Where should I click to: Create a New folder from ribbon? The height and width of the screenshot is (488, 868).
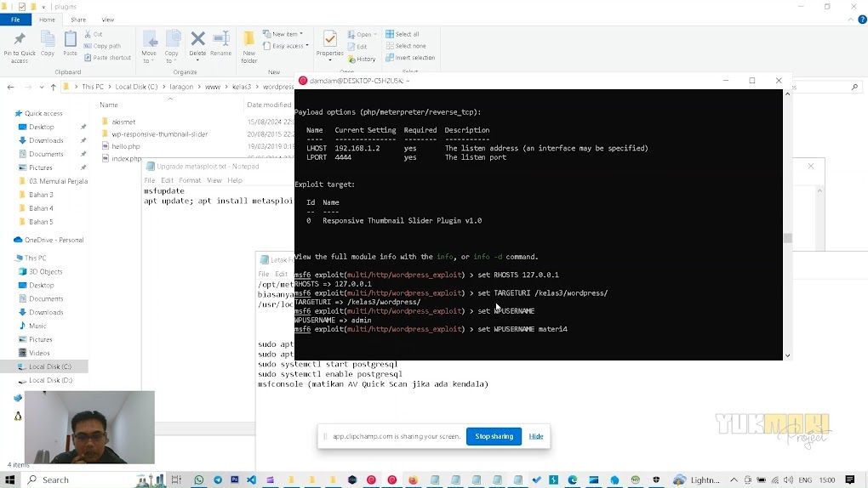coord(249,48)
